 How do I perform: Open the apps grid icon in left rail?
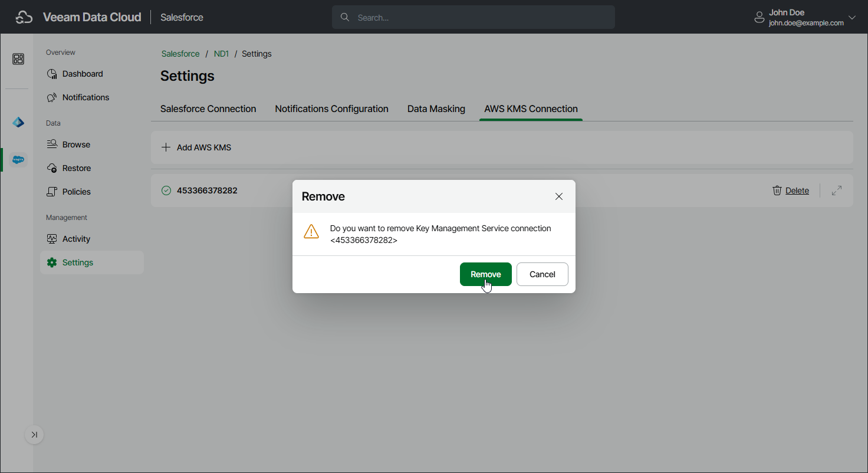click(18, 59)
